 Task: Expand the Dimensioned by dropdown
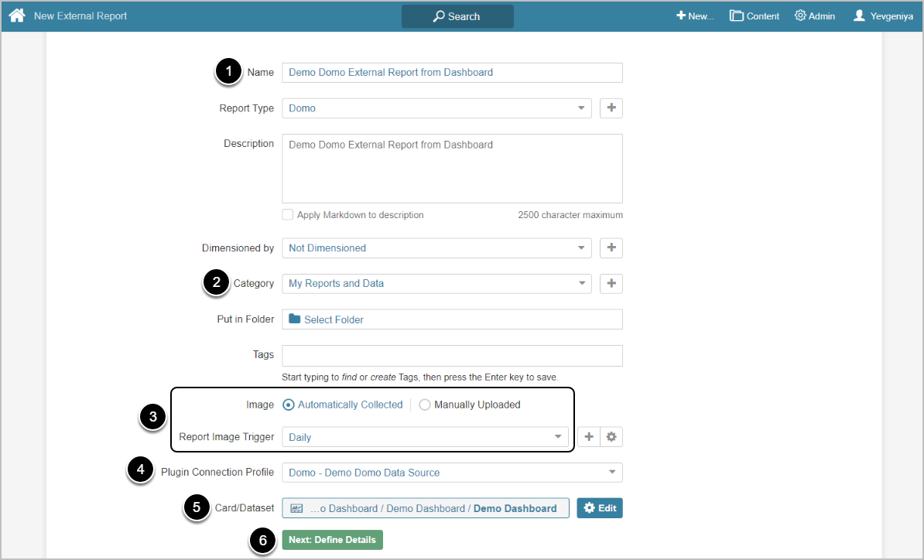pyautogui.click(x=436, y=248)
